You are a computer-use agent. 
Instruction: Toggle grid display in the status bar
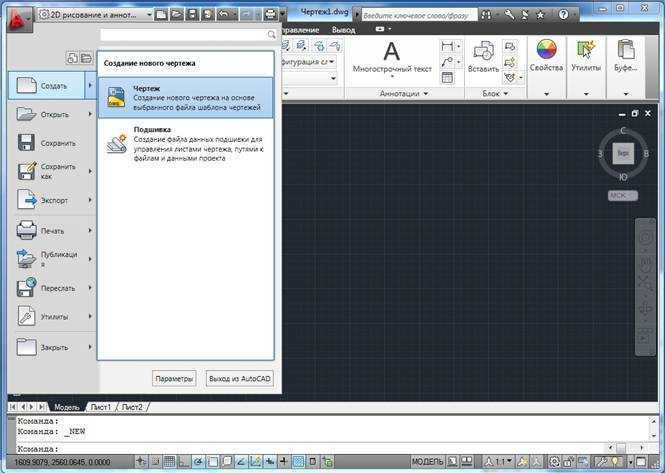point(169,462)
